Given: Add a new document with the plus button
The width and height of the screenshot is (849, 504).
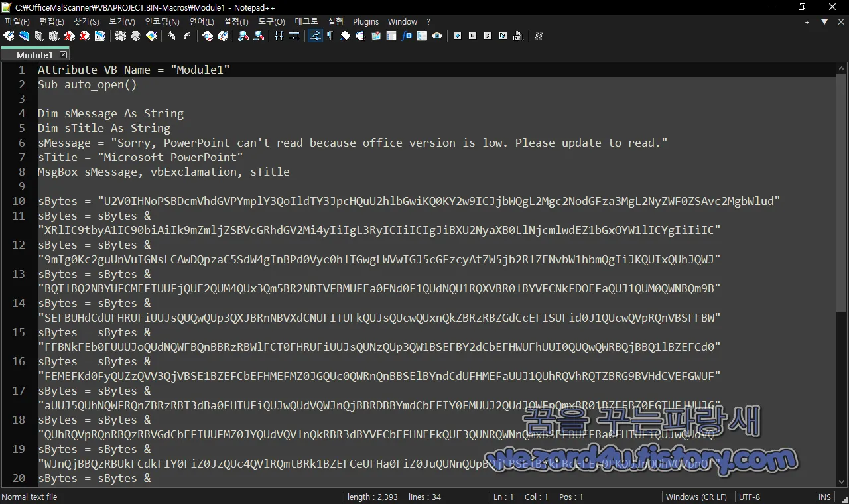Looking at the screenshot, I should point(807,22).
